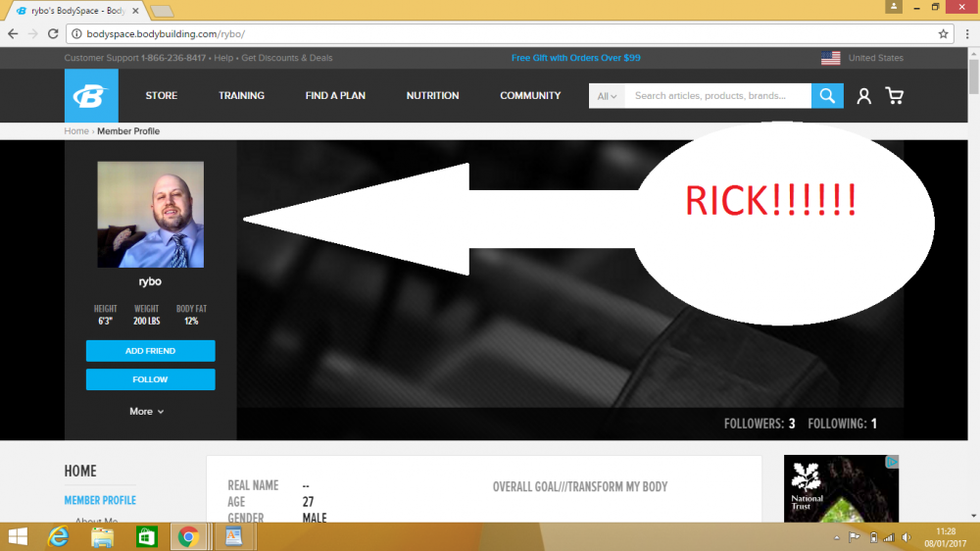Screen dimensions: 980x551
Task: Open the COMMUNITY menu
Action: click(x=530, y=96)
